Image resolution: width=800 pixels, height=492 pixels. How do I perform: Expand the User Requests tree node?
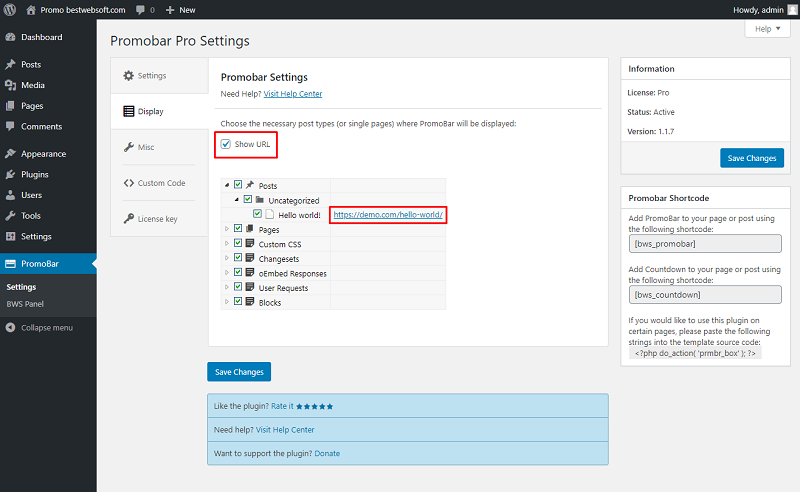click(x=227, y=287)
